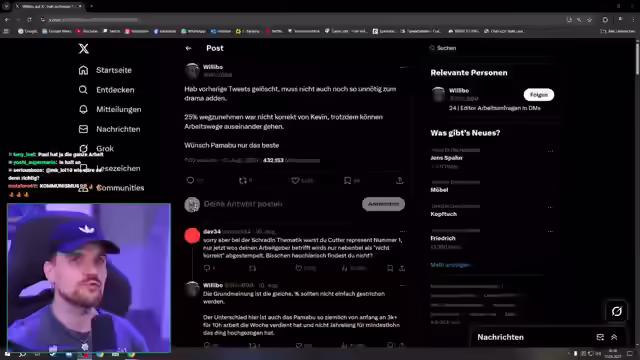This screenshot has height=360, width=640.
Task: Open trending topic Möbel
Action: pyautogui.click(x=439, y=190)
